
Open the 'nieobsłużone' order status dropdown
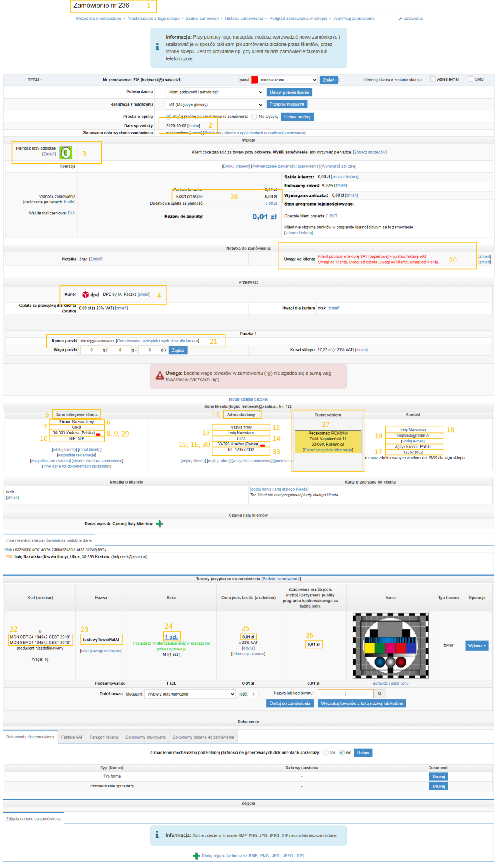pyautogui.click(x=288, y=80)
